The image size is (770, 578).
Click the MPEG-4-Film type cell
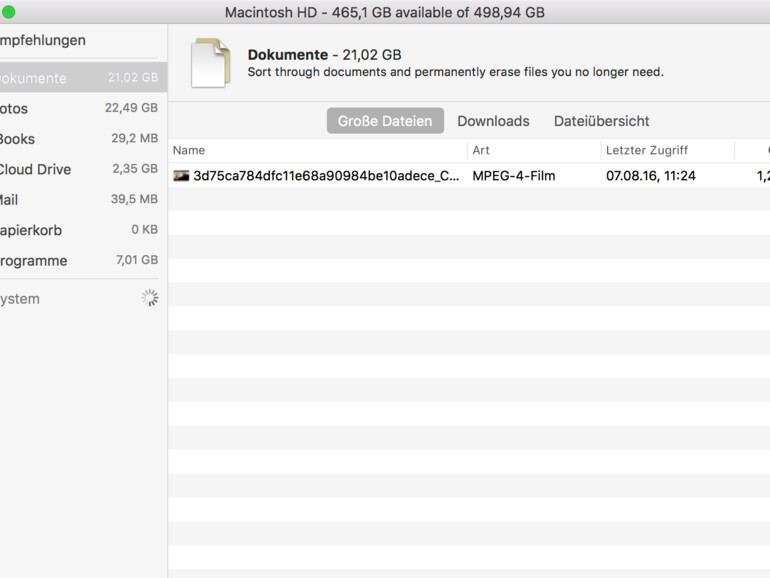tap(514, 176)
